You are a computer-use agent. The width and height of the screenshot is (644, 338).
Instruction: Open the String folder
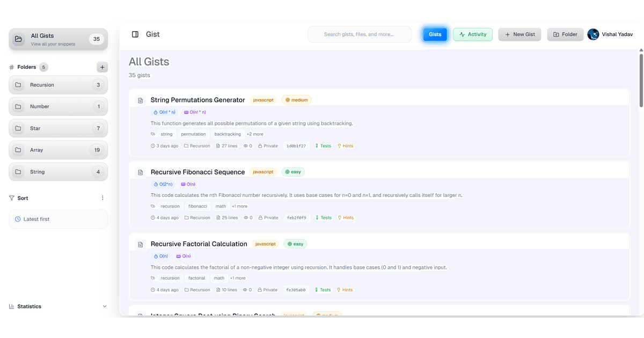[58, 172]
